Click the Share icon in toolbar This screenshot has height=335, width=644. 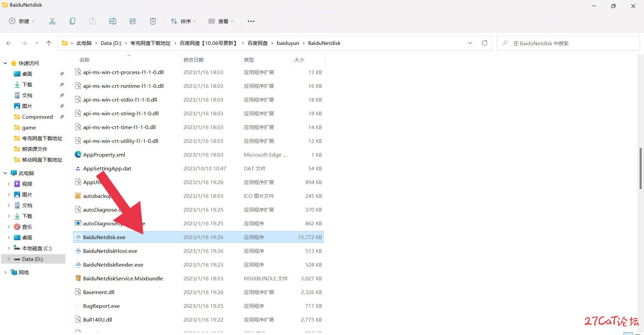(133, 21)
